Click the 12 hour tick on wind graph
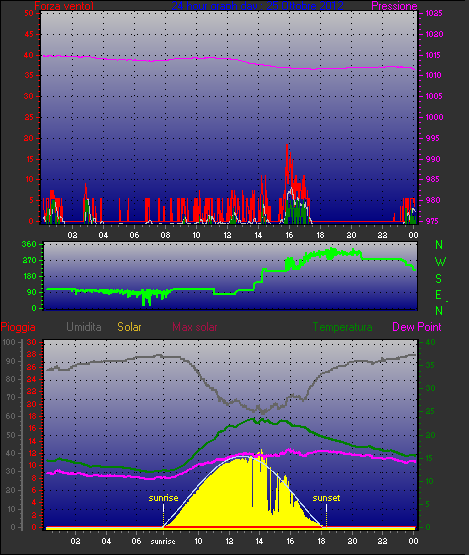The height and width of the screenshot is (555, 469). coord(227,235)
